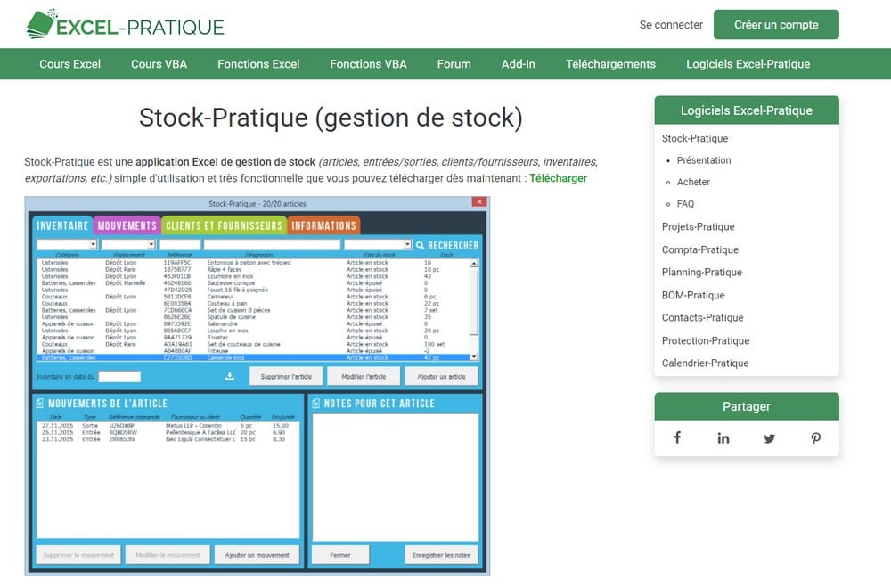Click the Partager panel header

(x=747, y=406)
